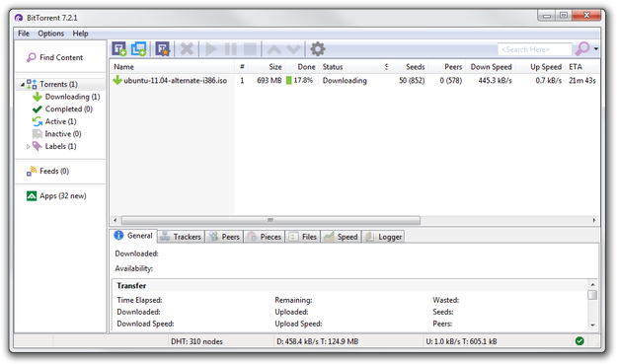The width and height of the screenshot is (617, 364).
Task: Switch to the Logger tab
Action: point(383,237)
